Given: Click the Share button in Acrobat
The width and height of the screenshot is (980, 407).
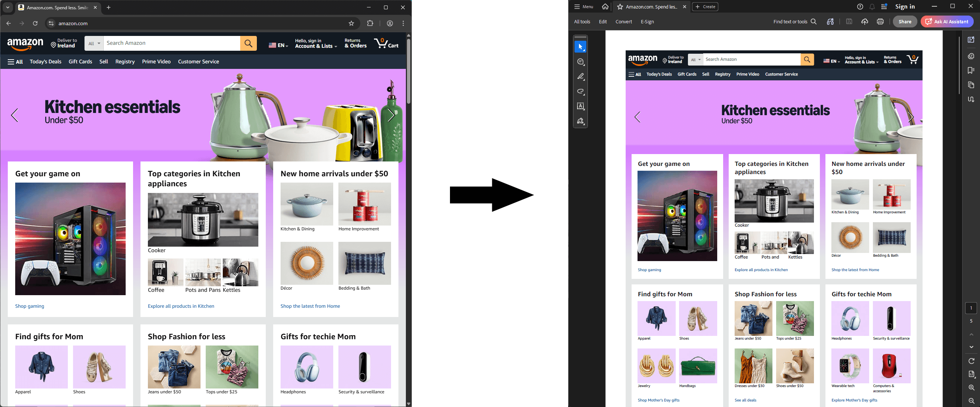Looking at the screenshot, I should point(905,21).
